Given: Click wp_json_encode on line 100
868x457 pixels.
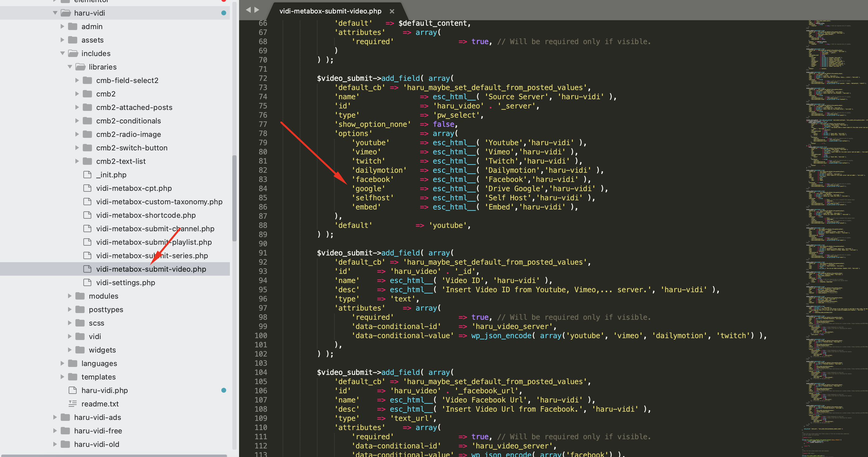Looking at the screenshot, I should (501, 336).
